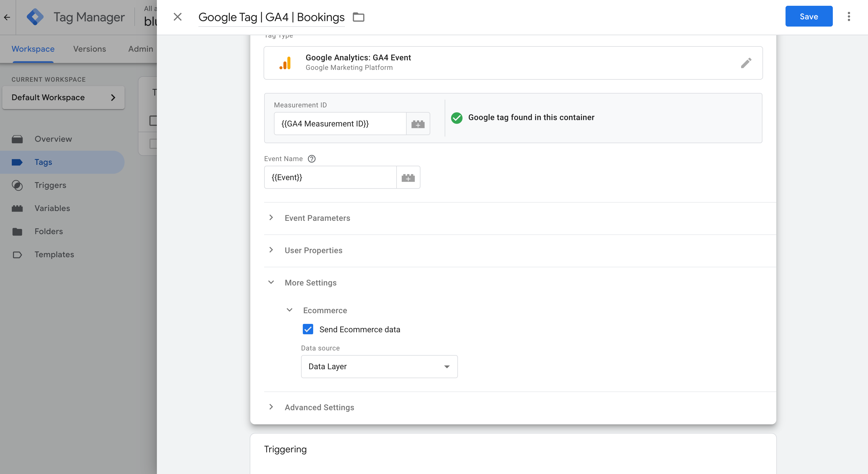Rename the tag title Google Tag | GA4 | Bookings
868x474 pixels.
[x=271, y=17]
